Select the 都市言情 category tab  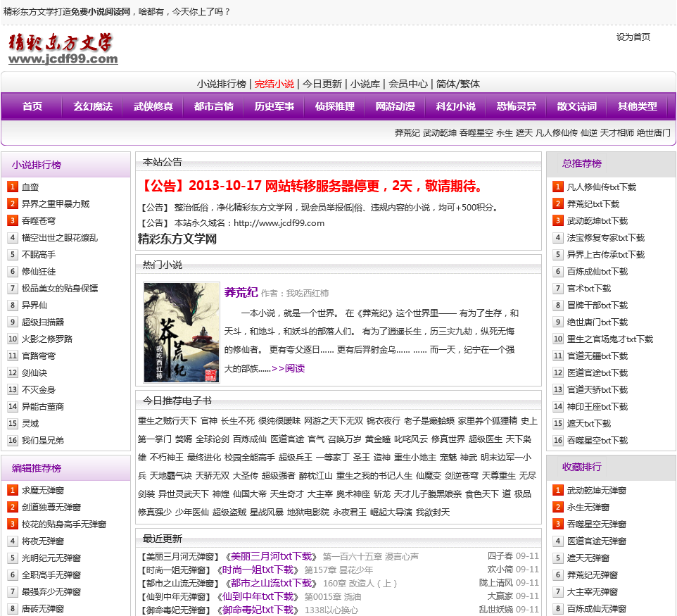point(214,106)
